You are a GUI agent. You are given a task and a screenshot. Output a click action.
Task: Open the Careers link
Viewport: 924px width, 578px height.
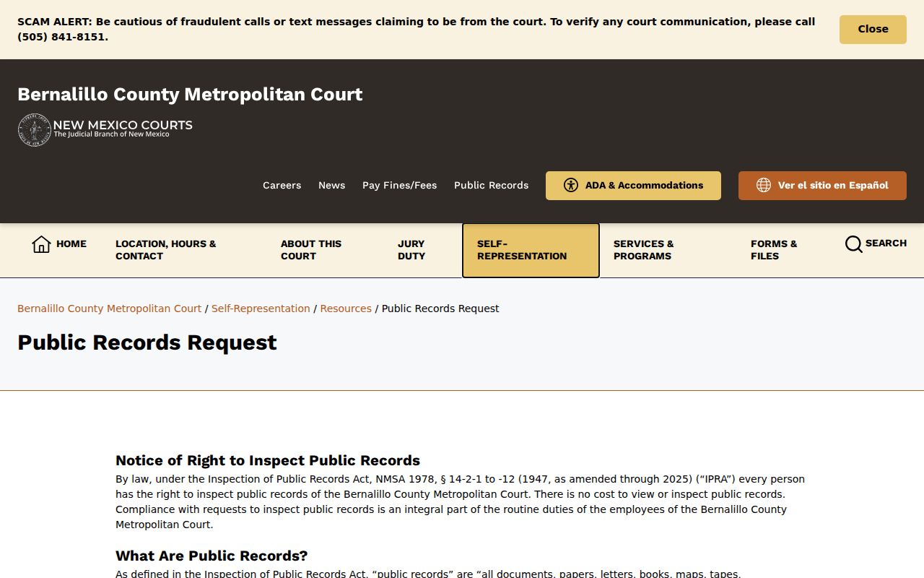click(x=282, y=186)
